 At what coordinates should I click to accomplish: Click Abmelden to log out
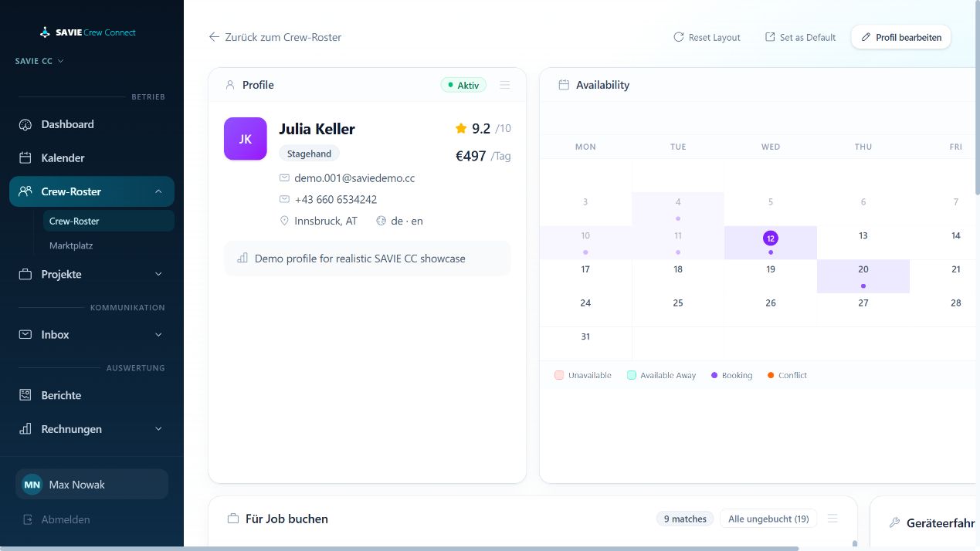57,519
